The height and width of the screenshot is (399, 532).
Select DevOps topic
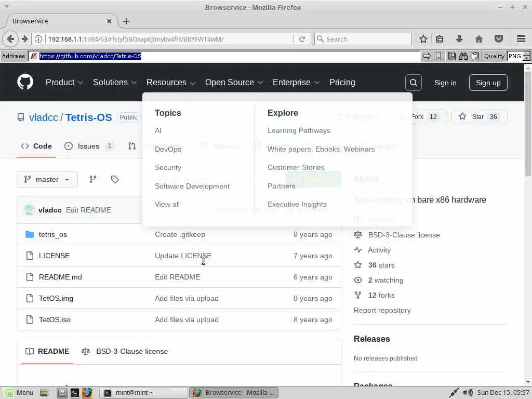point(168,149)
